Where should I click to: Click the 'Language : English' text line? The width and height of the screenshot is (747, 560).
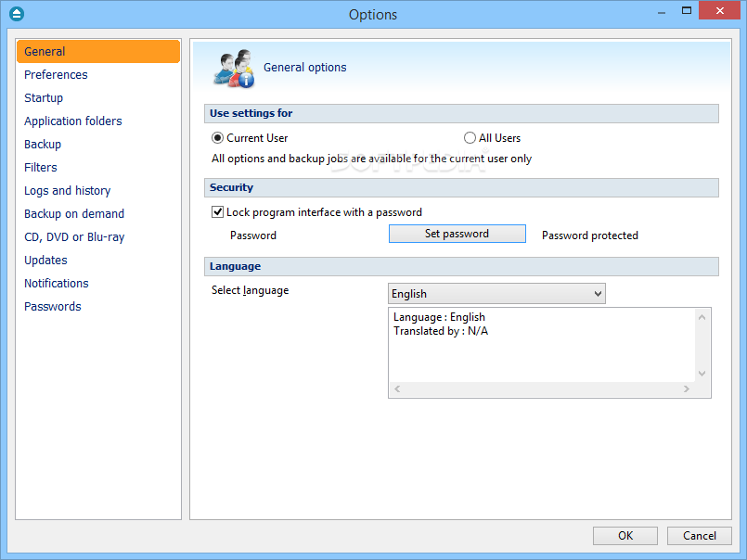coord(439,317)
